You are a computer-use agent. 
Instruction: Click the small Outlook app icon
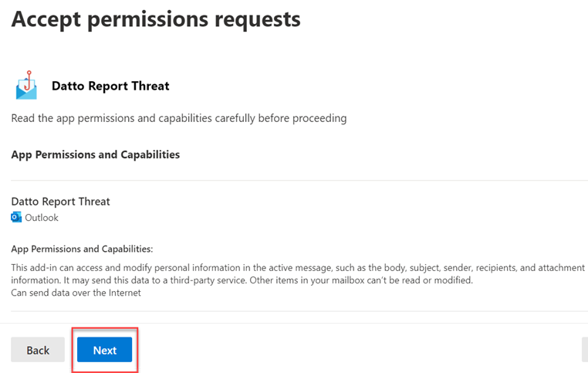point(16,217)
